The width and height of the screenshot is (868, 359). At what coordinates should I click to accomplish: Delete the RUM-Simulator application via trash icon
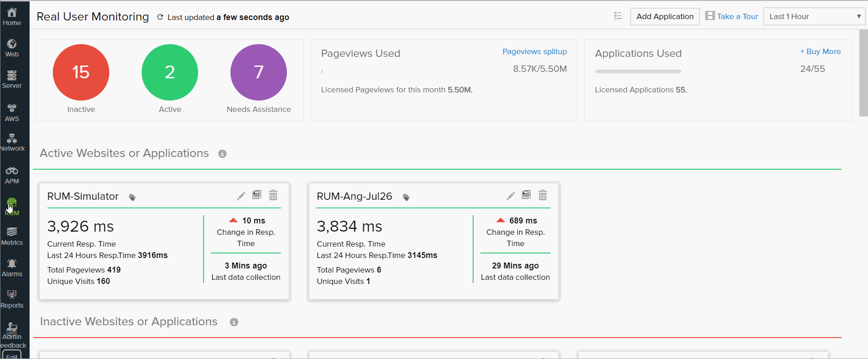[273, 195]
